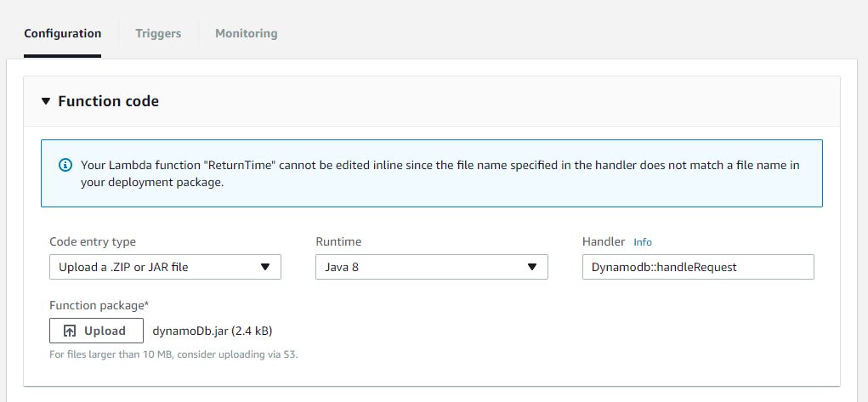Open the Monitoring tab
Image resolution: width=868 pixels, height=402 pixels.
tap(246, 34)
